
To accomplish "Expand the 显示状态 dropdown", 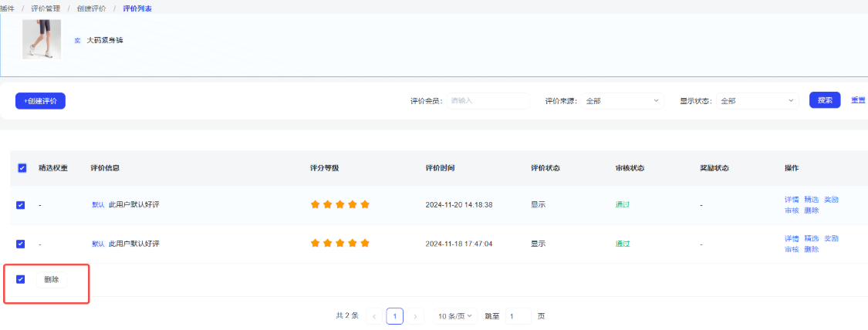I will [757, 101].
